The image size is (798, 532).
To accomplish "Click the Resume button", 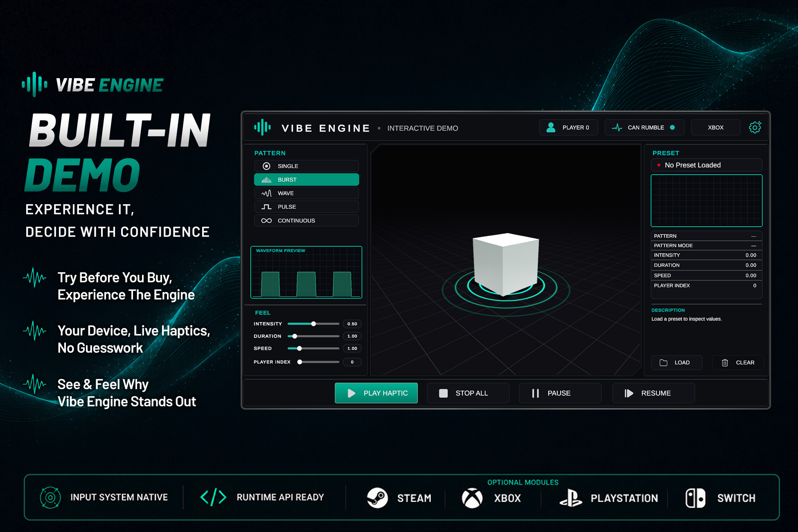I will [654, 393].
